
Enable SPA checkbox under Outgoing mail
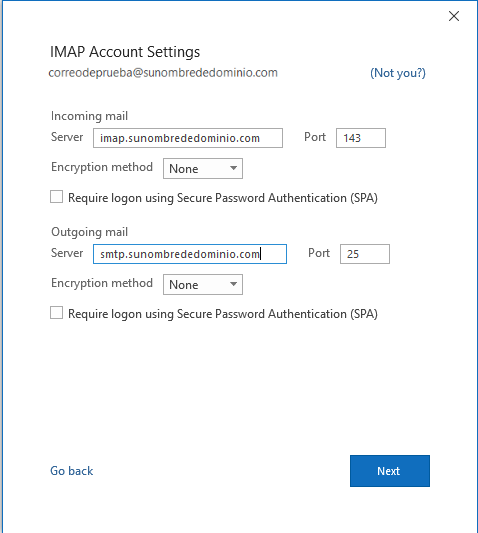pyautogui.click(x=56, y=313)
